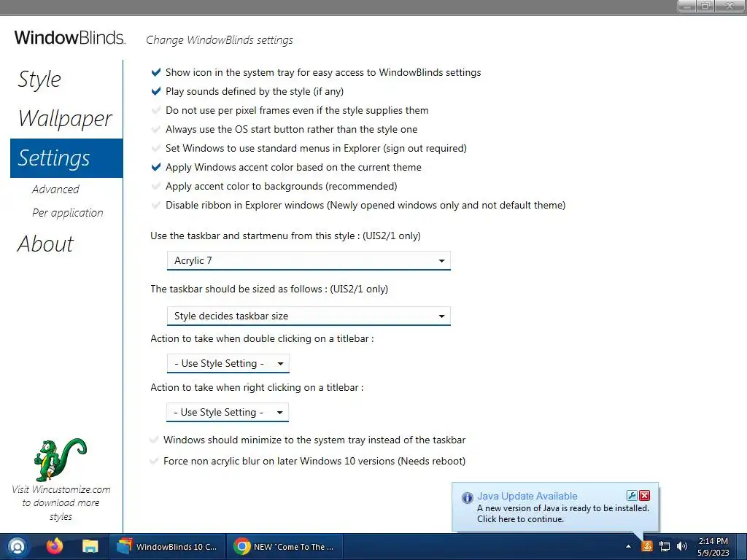The image size is (747, 560).
Task: Toggle Show icon in the system tray checkbox
Action: point(156,72)
